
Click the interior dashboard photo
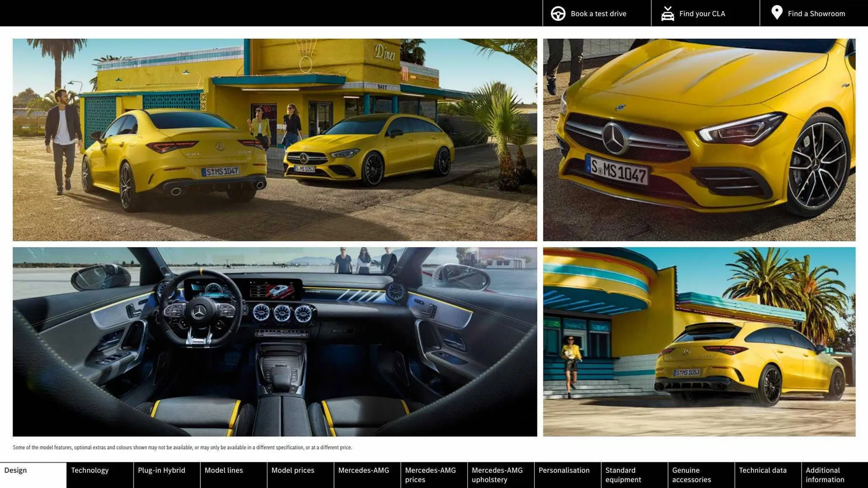coord(275,342)
